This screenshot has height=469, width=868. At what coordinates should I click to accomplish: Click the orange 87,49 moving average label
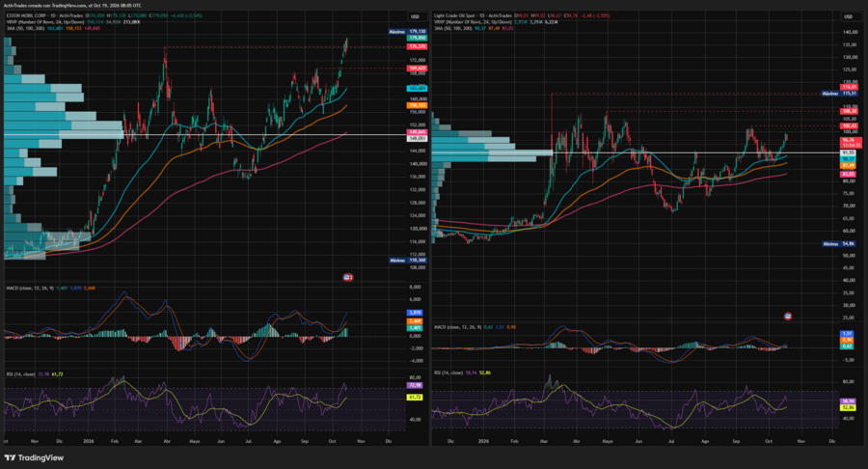tap(849, 166)
